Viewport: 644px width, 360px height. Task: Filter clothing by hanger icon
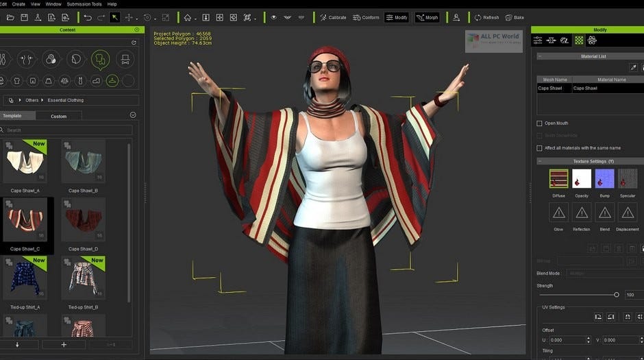(x=112, y=81)
